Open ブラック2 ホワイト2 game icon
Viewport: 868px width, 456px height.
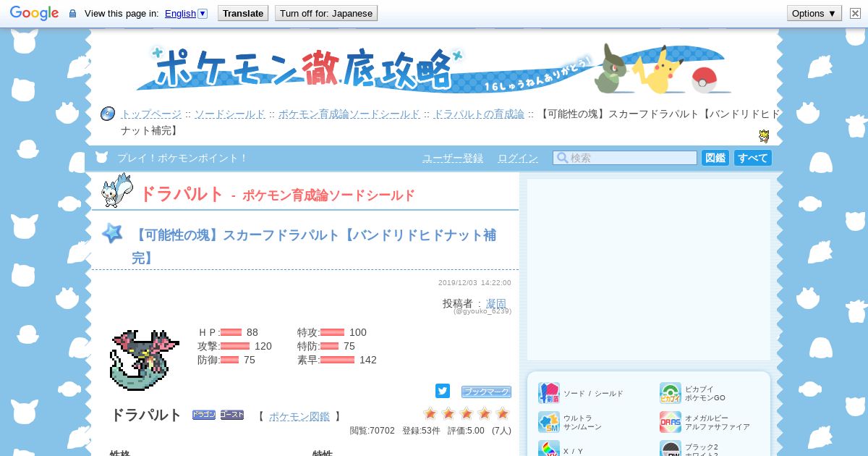click(x=671, y=449)
